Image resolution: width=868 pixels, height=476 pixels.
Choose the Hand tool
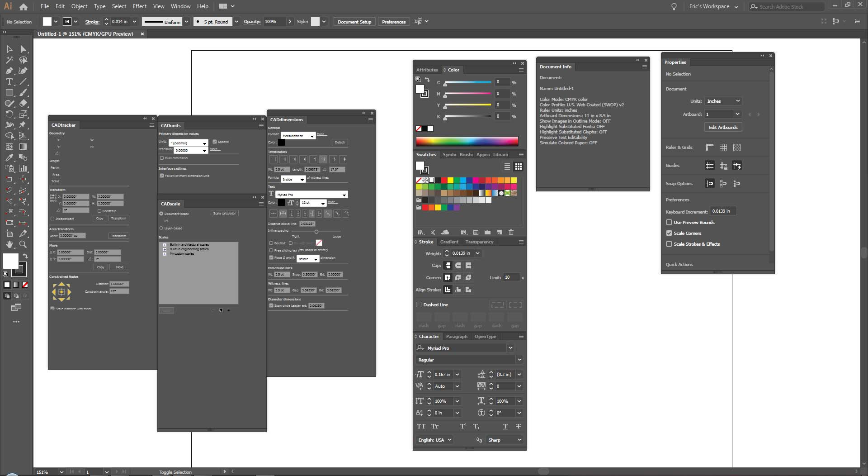[x=9, y=244]
